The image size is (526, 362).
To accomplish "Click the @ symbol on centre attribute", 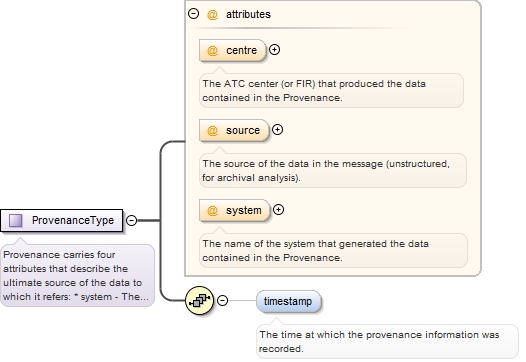I will coord(212,51).
